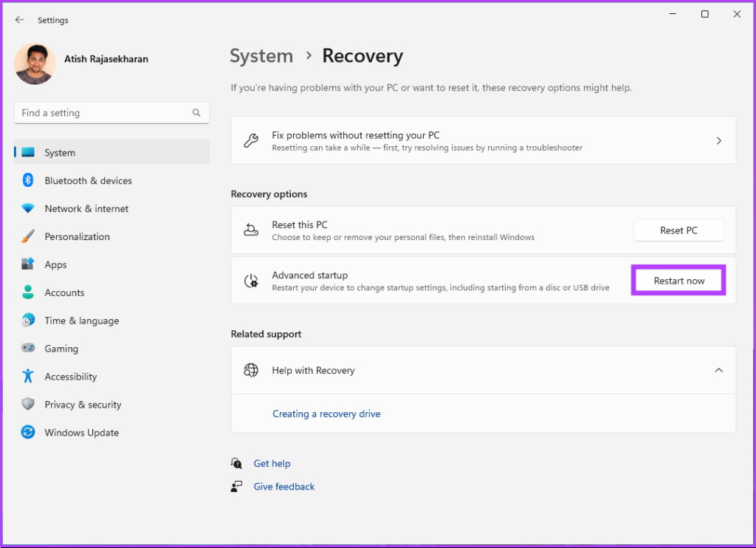This screenshot has height=548, width=756.
Task: Open Accounts settings page
Action: 65,292
